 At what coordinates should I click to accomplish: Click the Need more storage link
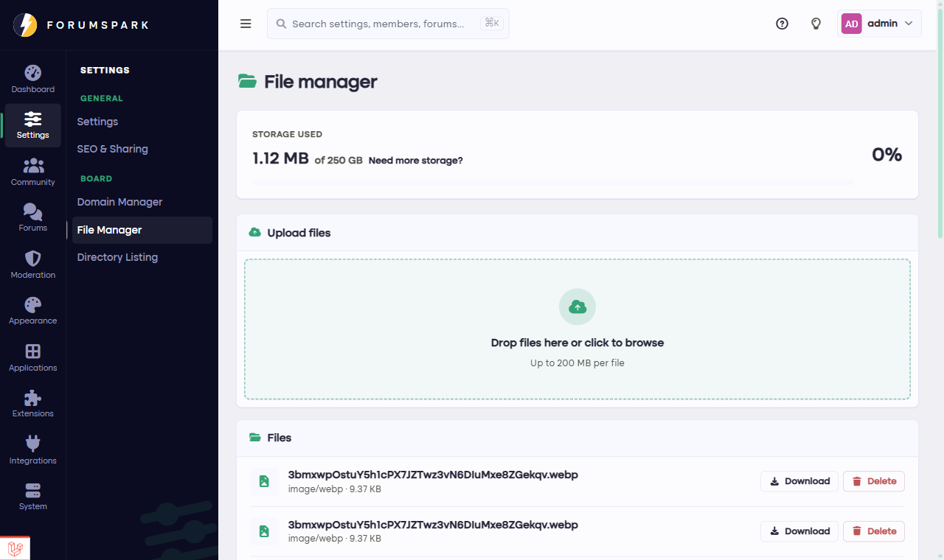pyautogui.click(x=416, y=161)
